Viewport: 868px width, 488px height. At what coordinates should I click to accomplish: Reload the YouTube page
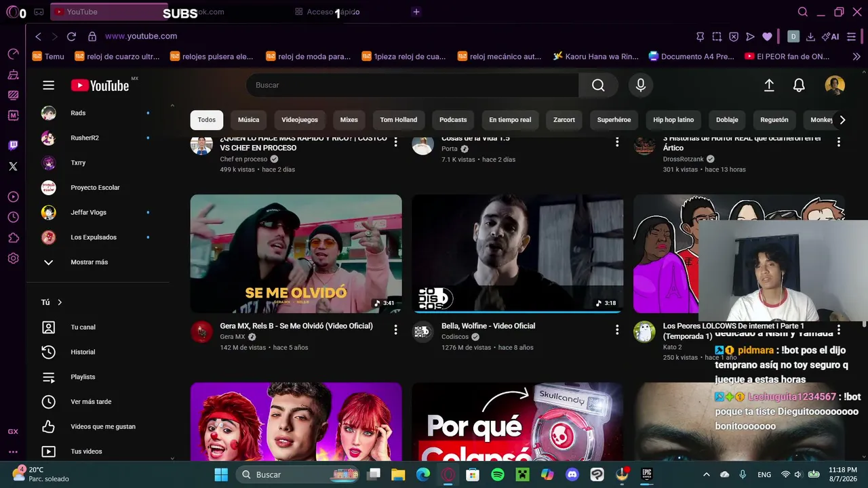(71, 37)
